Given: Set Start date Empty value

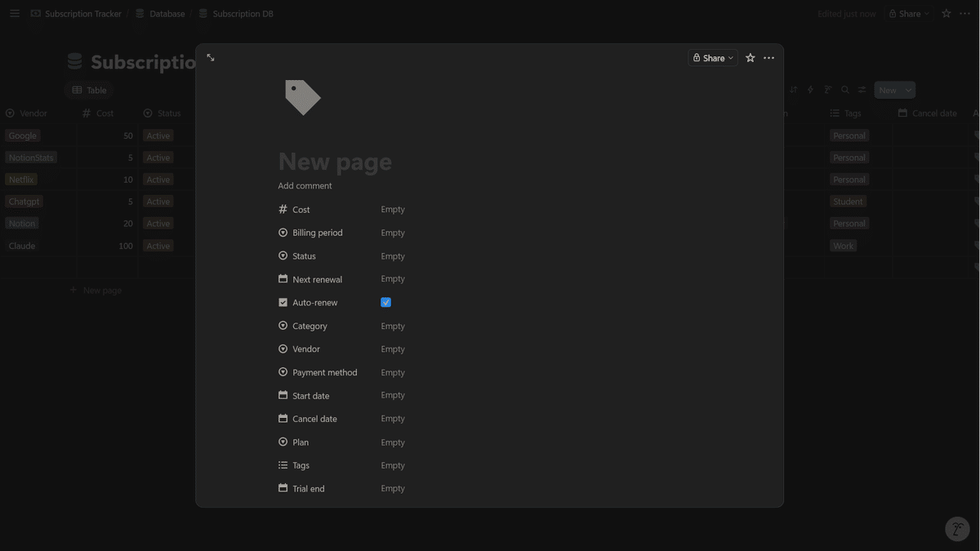Looking at the screenshot, I should [x=393, y=395].
